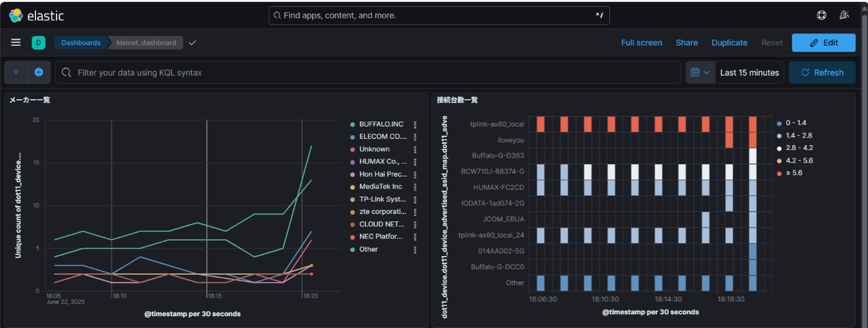This screenshot has width=868, height=328.
Task: Click the Buffalo-G-DCC0 heatmap row label
Action: 498,267
